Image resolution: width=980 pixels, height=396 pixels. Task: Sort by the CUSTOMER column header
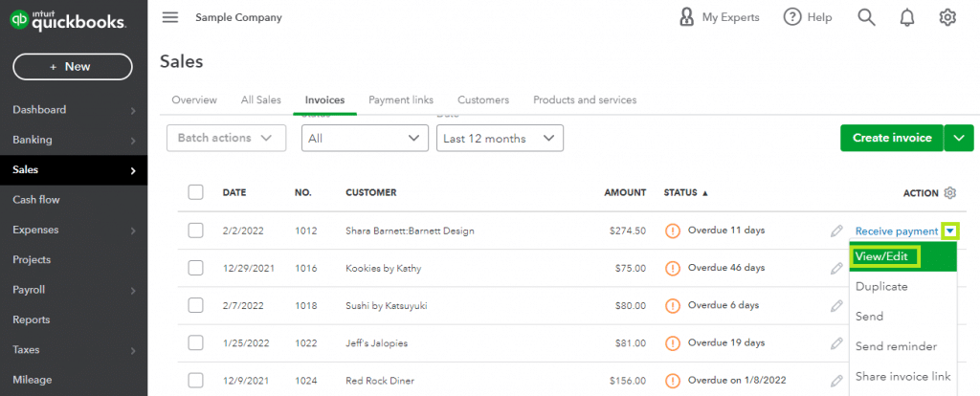point(371,193)
